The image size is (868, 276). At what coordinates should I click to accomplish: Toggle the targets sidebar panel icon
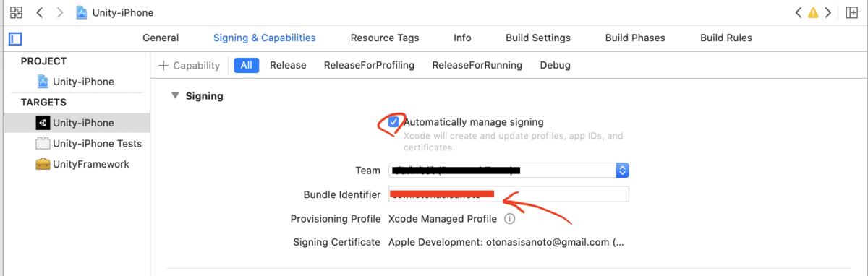16,38
